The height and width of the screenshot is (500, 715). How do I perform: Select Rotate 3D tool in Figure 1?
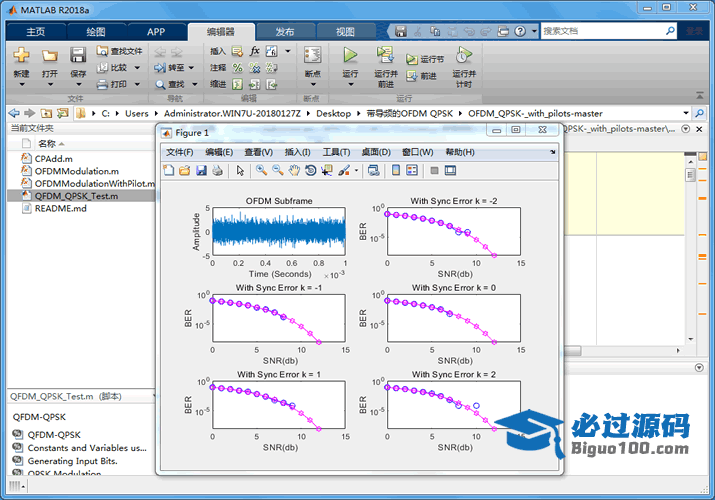(x=311, y=170)
